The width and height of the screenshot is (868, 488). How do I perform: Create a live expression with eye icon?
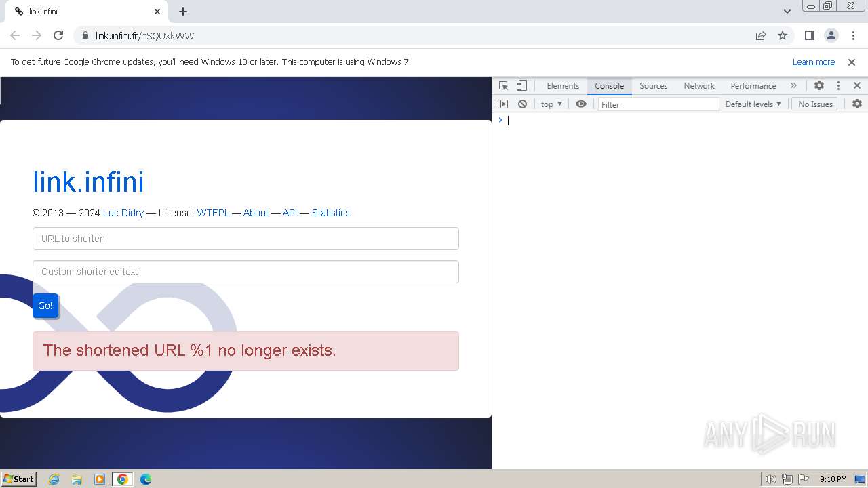[581, 104]
